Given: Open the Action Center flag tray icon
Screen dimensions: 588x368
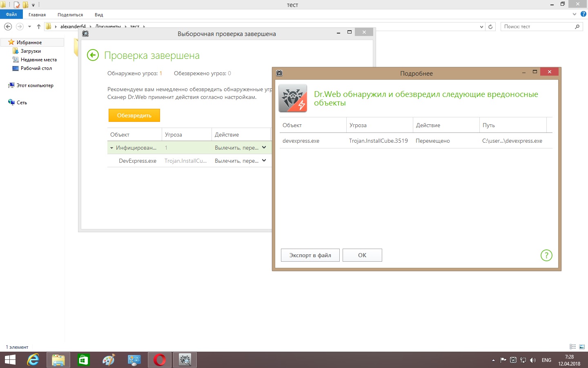Looking at the screenshot, I should 503,360.
